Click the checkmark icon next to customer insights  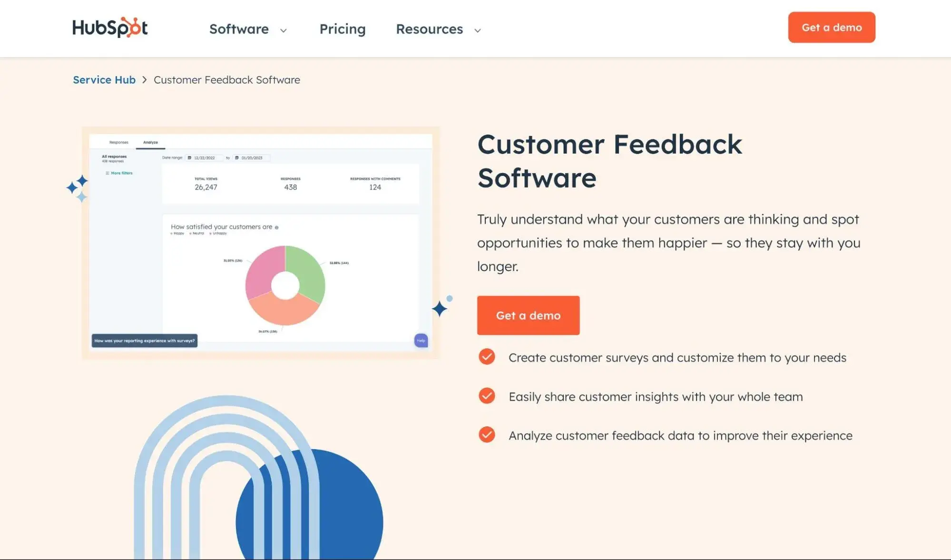(x=486, y=396)
